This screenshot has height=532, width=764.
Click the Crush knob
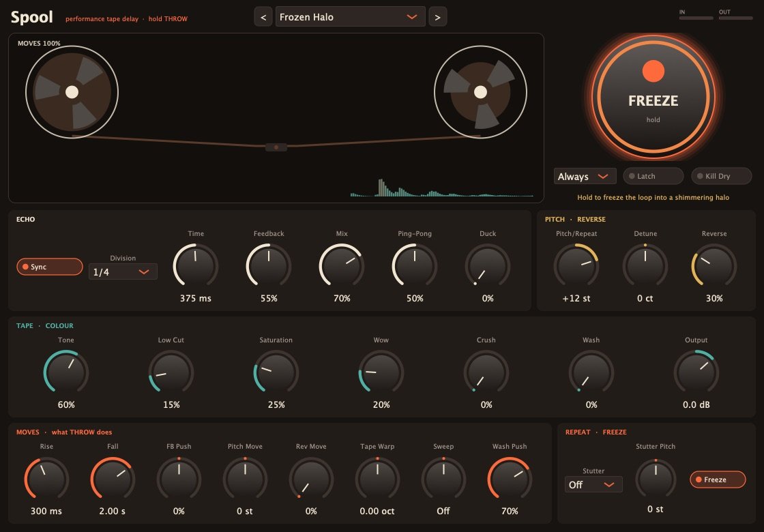(486, 372)
